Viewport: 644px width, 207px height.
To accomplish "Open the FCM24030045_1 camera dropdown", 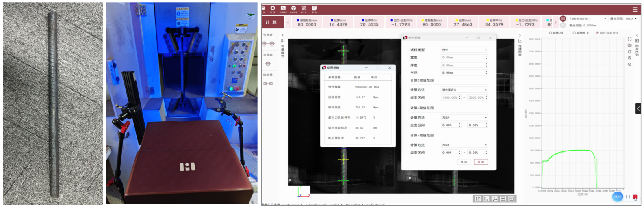I will point(588,19).
